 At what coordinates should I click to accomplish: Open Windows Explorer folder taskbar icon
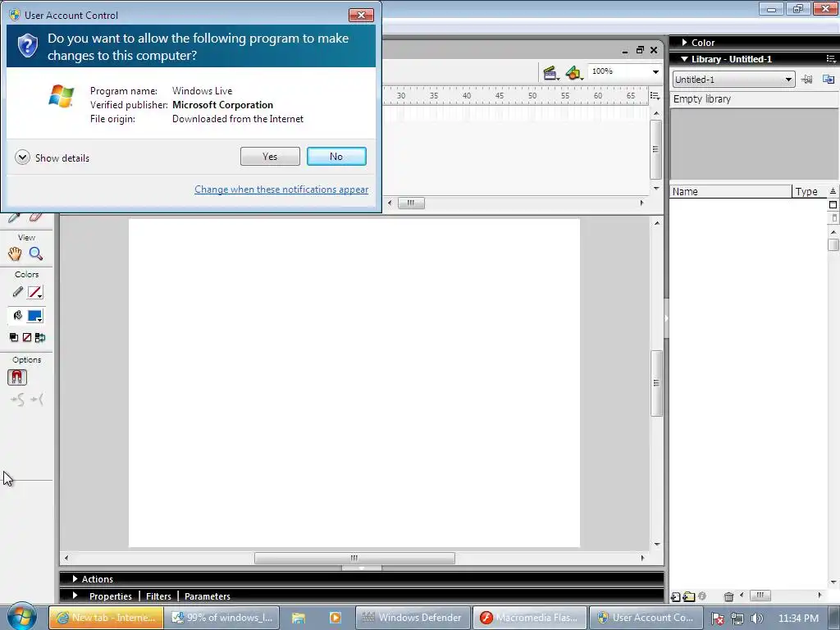299,618
